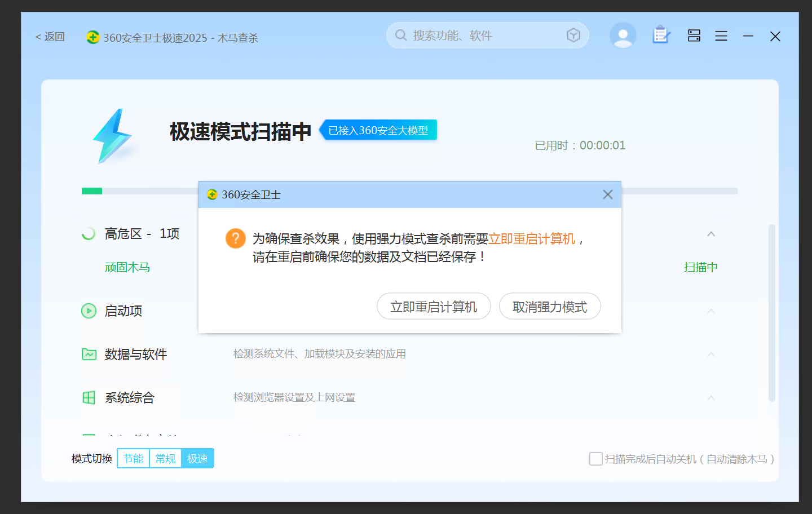Screen dimensions: 812x514
Task: Switch scan mode to 常规
Action: pyautogui.click(x=165, y=459)
